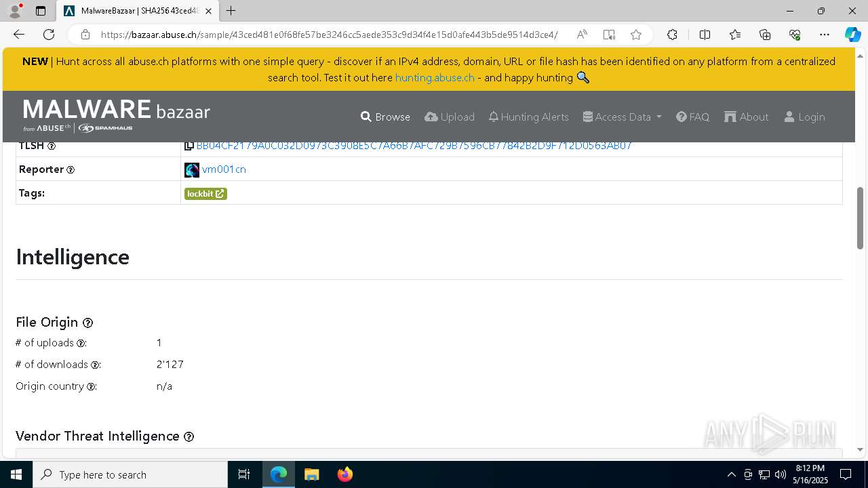Open Hunting Alerts menu item
Screen dimensions: 868x488
pos(528,117)
